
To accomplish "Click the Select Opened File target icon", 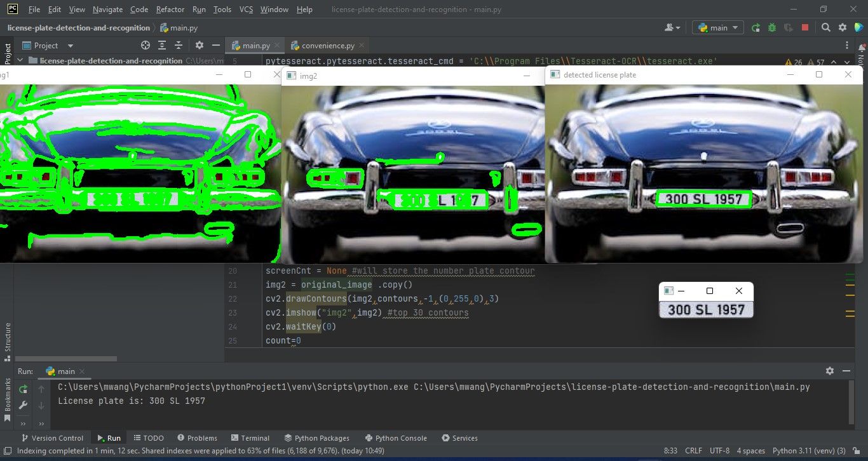I will 146,46.
